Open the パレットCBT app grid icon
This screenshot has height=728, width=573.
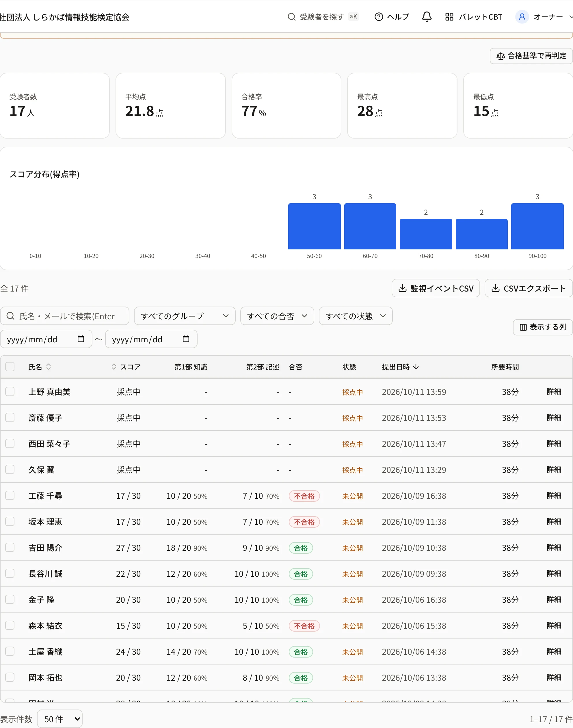point(449,17)
